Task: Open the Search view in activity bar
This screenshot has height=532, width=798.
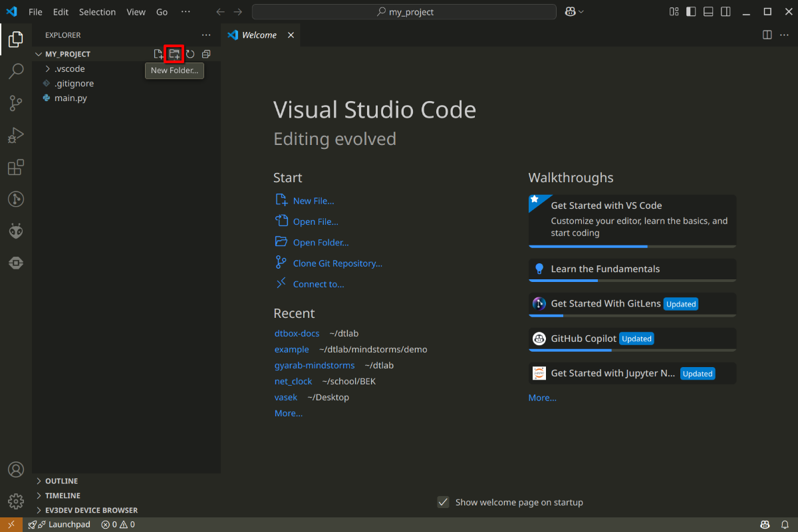Action: [16, 72]
